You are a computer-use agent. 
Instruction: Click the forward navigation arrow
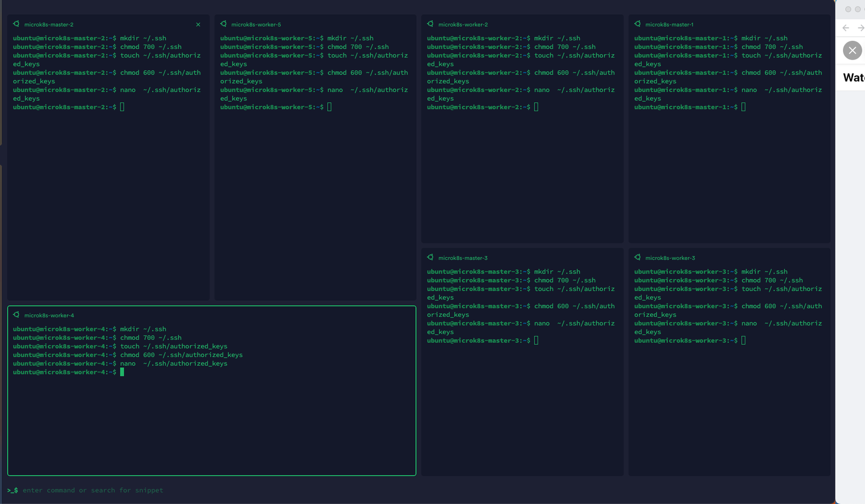(x=860, y=28)
